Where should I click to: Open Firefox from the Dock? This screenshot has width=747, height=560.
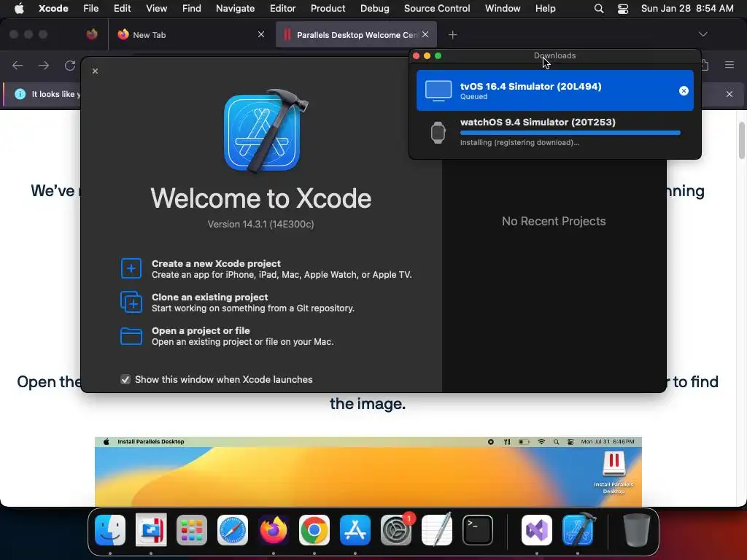pyautogui.click(x=274, y=529)
